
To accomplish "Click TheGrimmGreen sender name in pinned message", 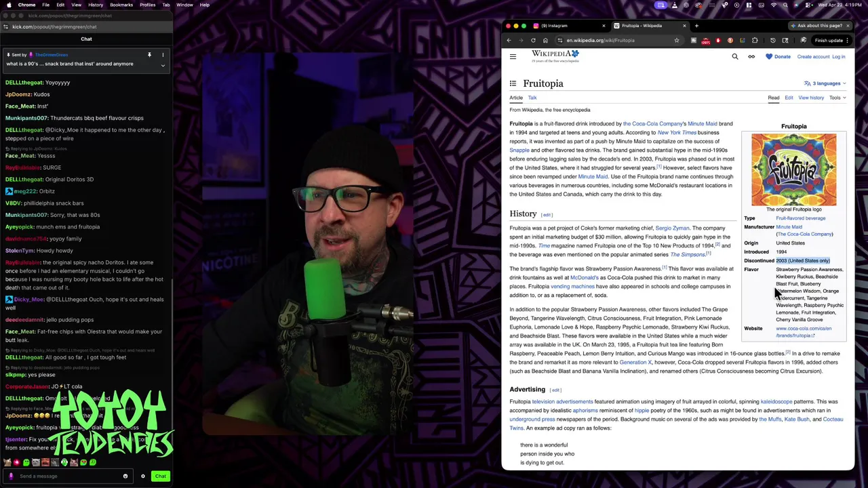I will 52,55.
